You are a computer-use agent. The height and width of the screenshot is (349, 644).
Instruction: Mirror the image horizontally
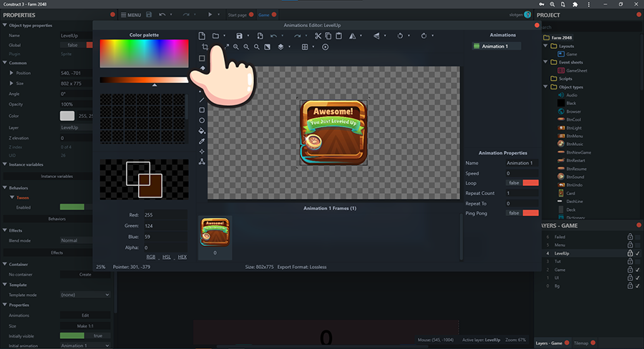tap(352, 36)
